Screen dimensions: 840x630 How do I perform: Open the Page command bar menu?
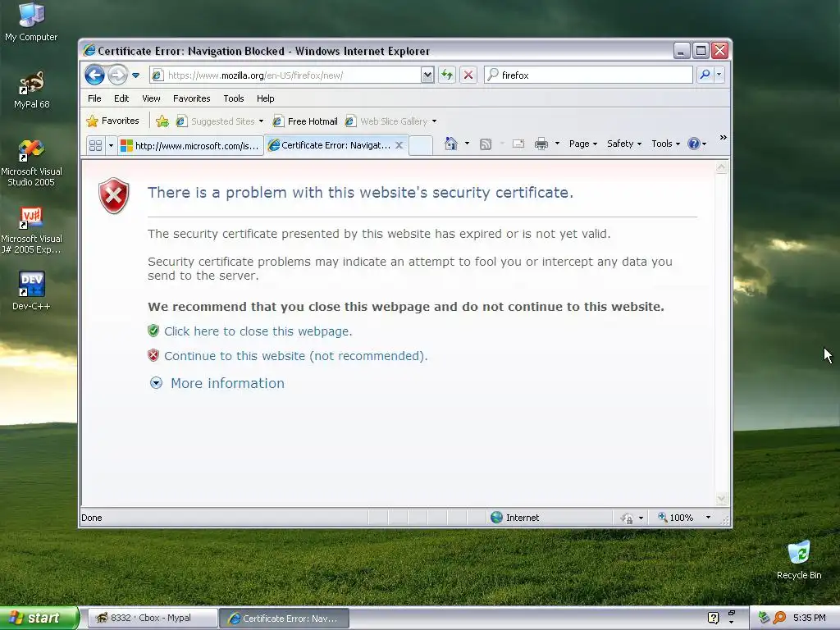click(x=583, y=144)
